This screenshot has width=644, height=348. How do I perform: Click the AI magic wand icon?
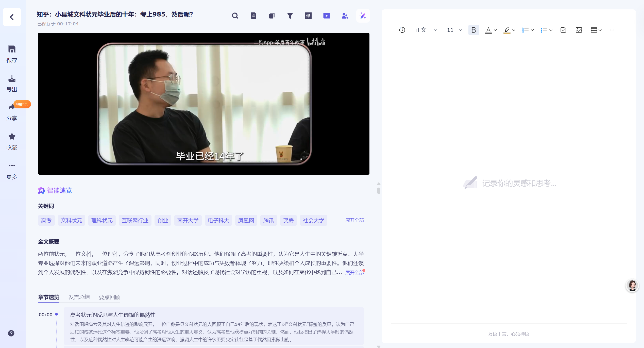363,16
